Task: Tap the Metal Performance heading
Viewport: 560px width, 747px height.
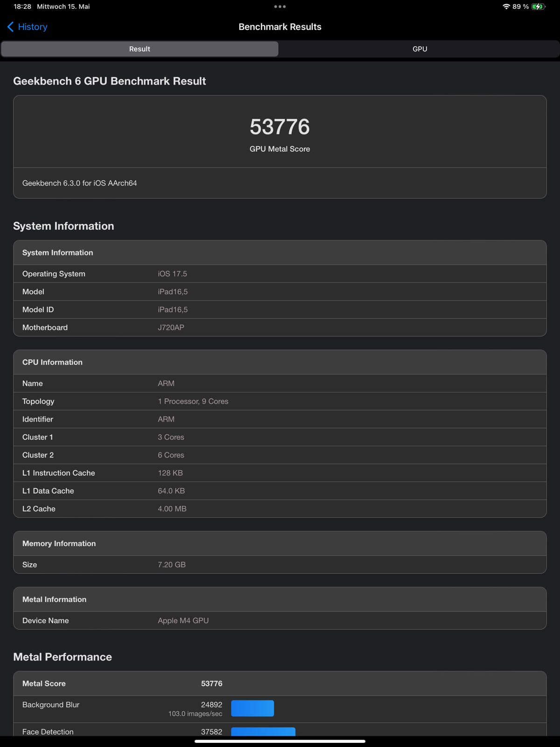Action: [63, 657]
